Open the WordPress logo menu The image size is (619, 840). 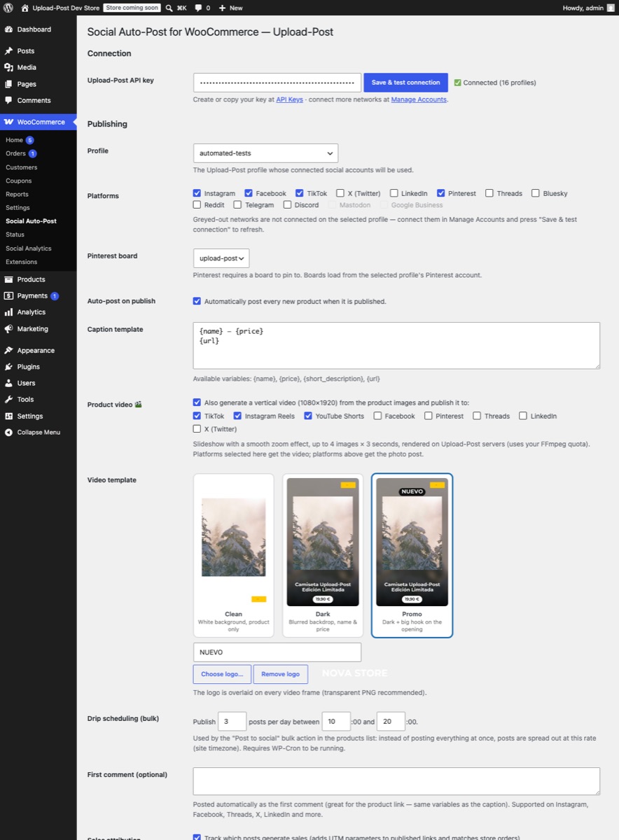tap(8, 8)
